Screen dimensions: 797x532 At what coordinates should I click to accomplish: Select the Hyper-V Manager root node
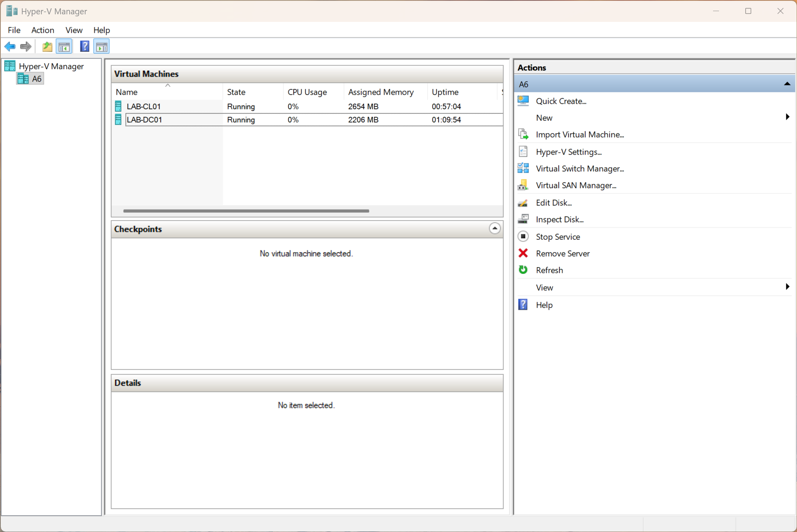coord(51,66)
